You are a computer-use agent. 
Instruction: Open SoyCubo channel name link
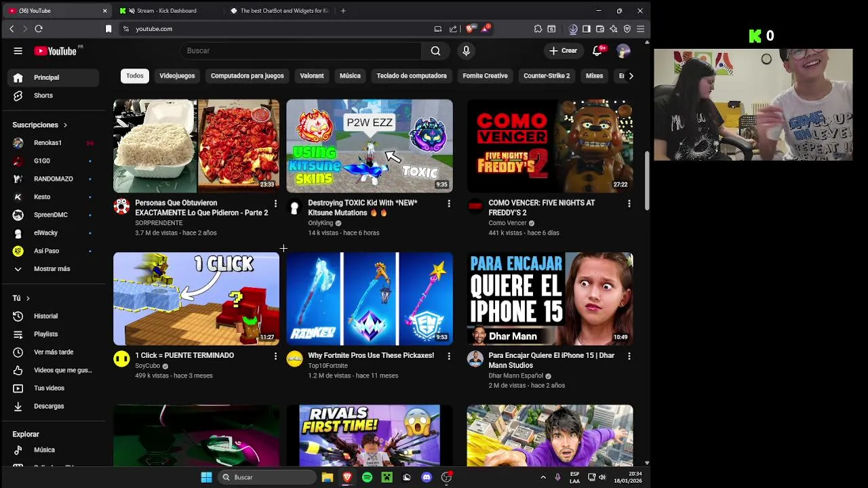[148, 366]
